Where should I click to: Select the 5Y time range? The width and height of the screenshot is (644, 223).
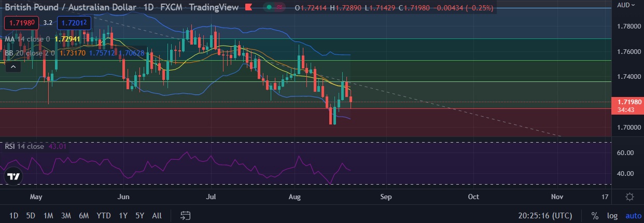click(x=139, y=216)
